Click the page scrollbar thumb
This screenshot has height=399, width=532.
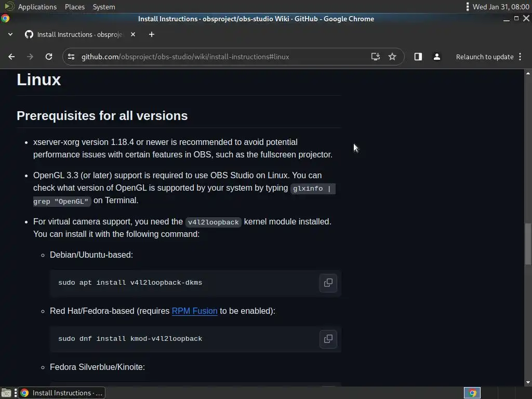tap(528, 244)
